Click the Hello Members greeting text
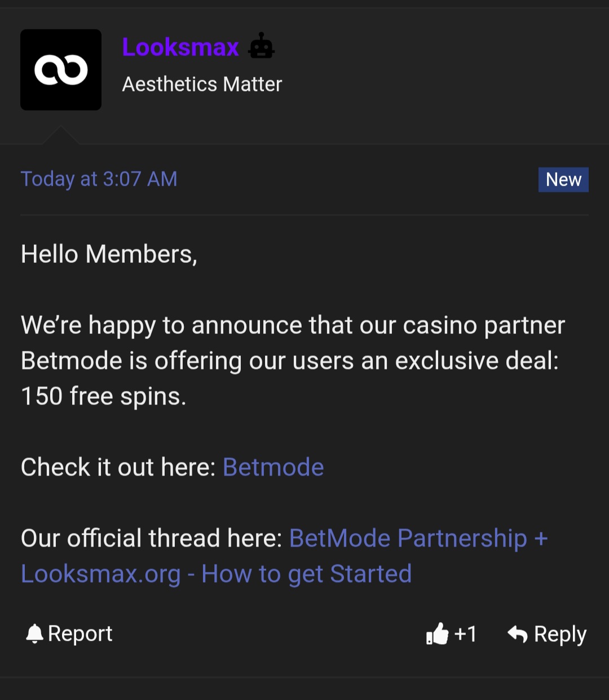Screen dimensions: 609x700 pos(109,254)
